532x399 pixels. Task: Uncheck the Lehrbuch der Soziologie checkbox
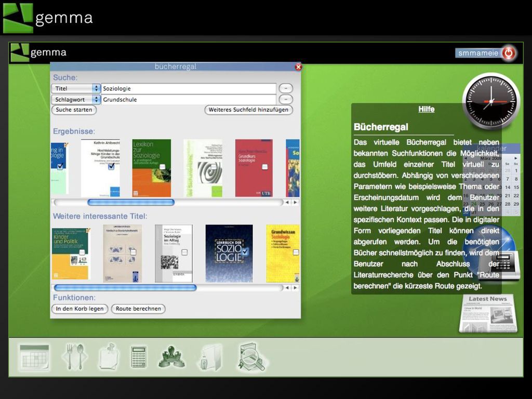tap(246, 251)
